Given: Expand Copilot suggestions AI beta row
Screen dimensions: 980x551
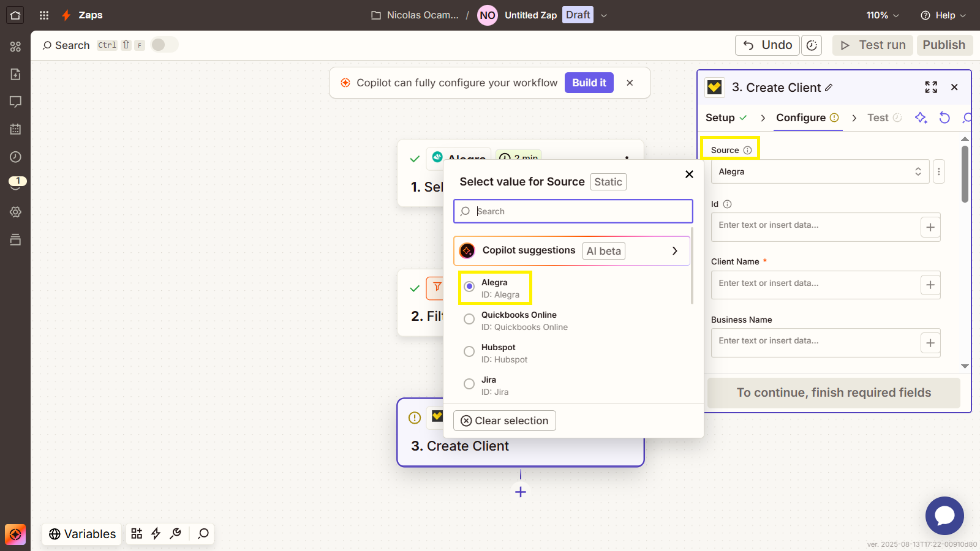Looking at the screenshot, I should click(572, 251).
